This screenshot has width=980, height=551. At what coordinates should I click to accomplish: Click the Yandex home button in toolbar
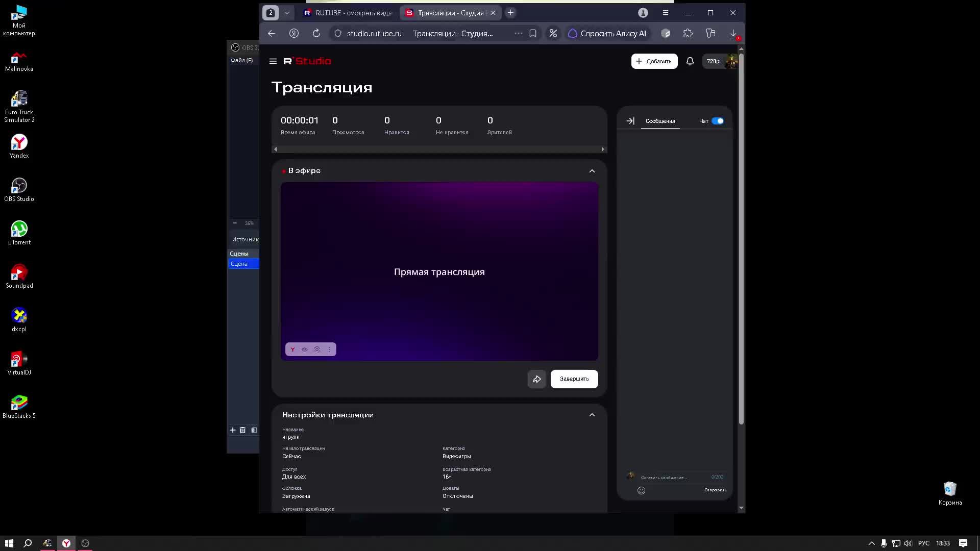tap(294, 34)
